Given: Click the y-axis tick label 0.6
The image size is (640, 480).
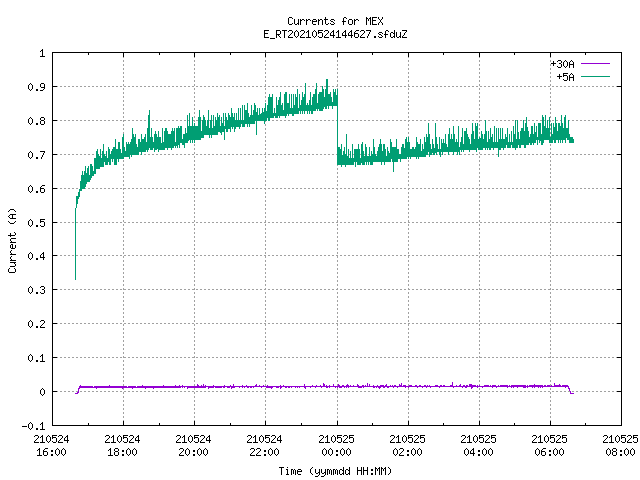Looking at the screenshot, I should coord(36,189).
